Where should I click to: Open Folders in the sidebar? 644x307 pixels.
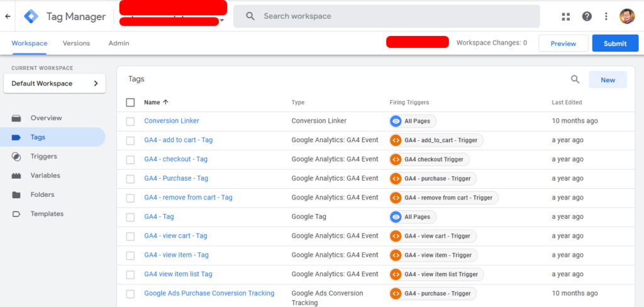click(x=42, y=194)
